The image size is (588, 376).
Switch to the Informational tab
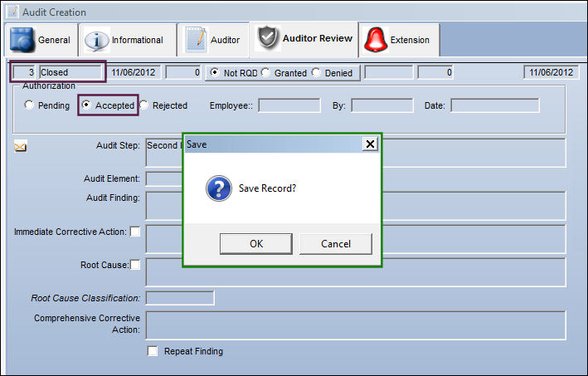[128, 40]
